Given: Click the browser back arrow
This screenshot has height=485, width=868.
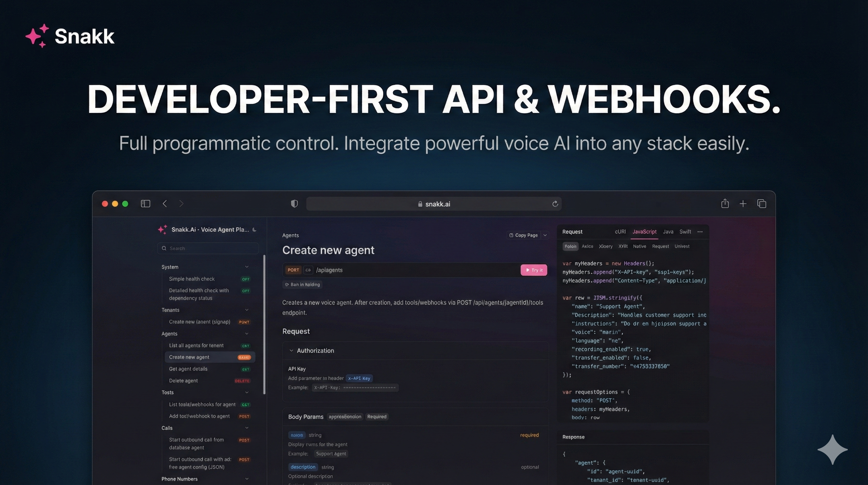Looking at the screenshot, I should pos(165,204).
